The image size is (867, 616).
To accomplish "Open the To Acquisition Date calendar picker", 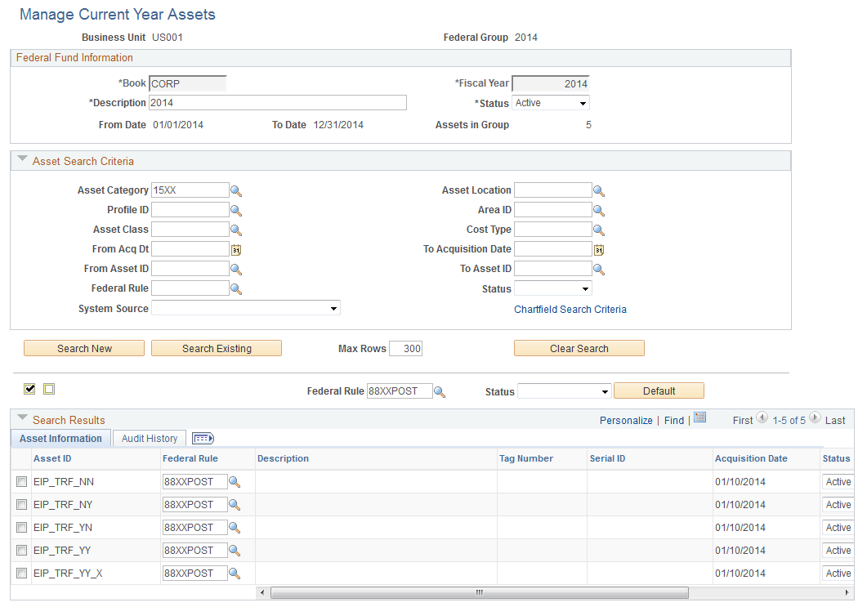I will point(599,248).
